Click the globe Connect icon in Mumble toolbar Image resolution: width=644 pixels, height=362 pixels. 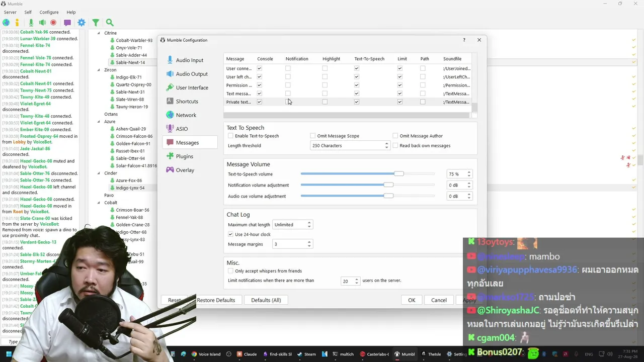point(6,23)
